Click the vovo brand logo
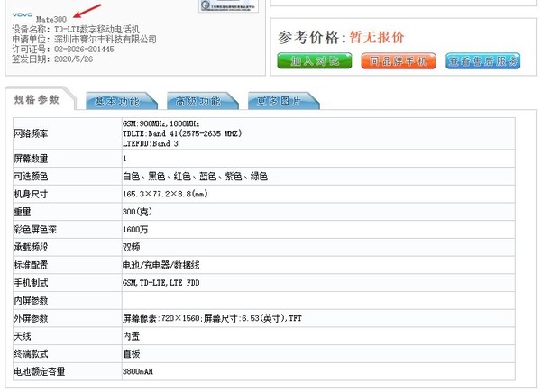541x392 pixels. pyautogui.click(x=23, y=14)
